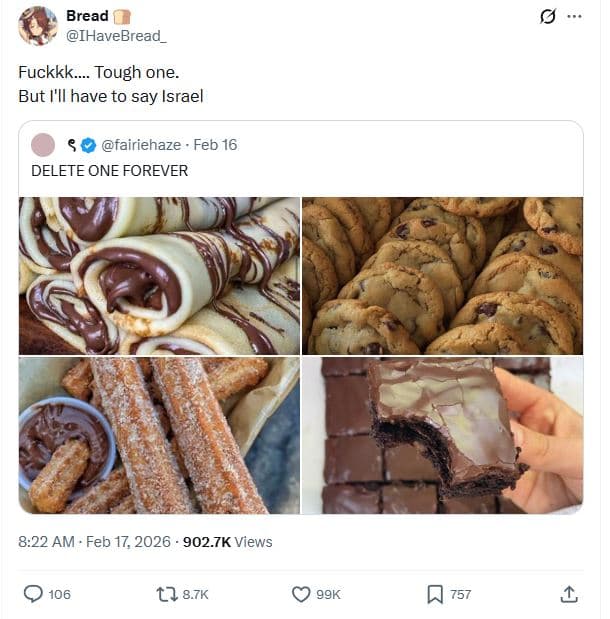Visit the @IHaveBread_ handle

click(x=116, y=36)
